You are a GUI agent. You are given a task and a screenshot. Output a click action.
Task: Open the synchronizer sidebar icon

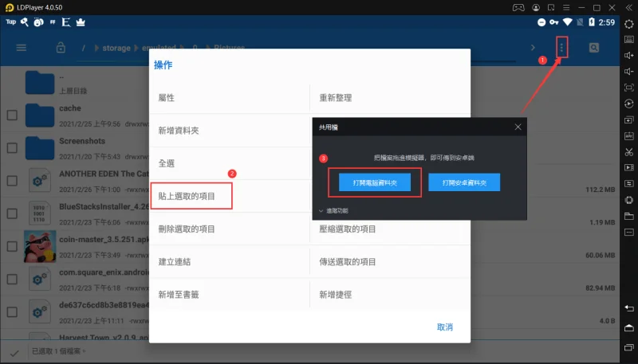point(629,184)
